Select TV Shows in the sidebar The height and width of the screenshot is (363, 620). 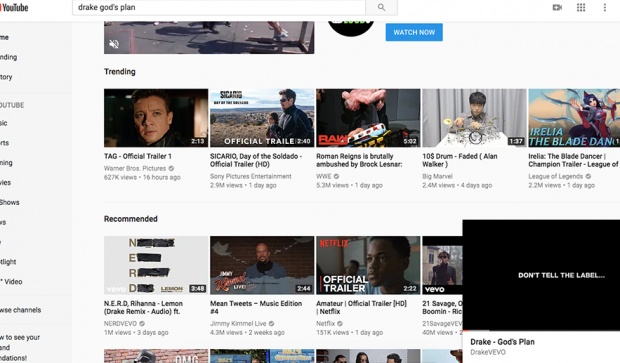point(9,202)
